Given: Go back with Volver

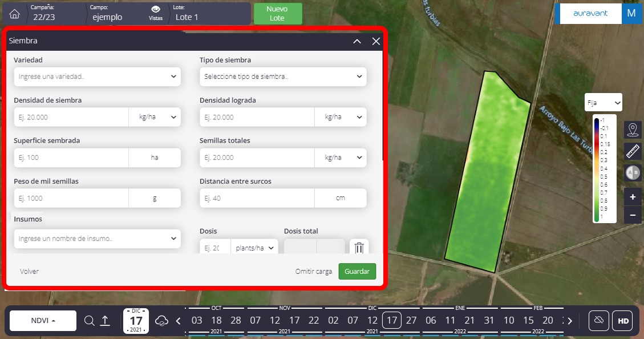Looking at the screenshot, I should point(29,271).
